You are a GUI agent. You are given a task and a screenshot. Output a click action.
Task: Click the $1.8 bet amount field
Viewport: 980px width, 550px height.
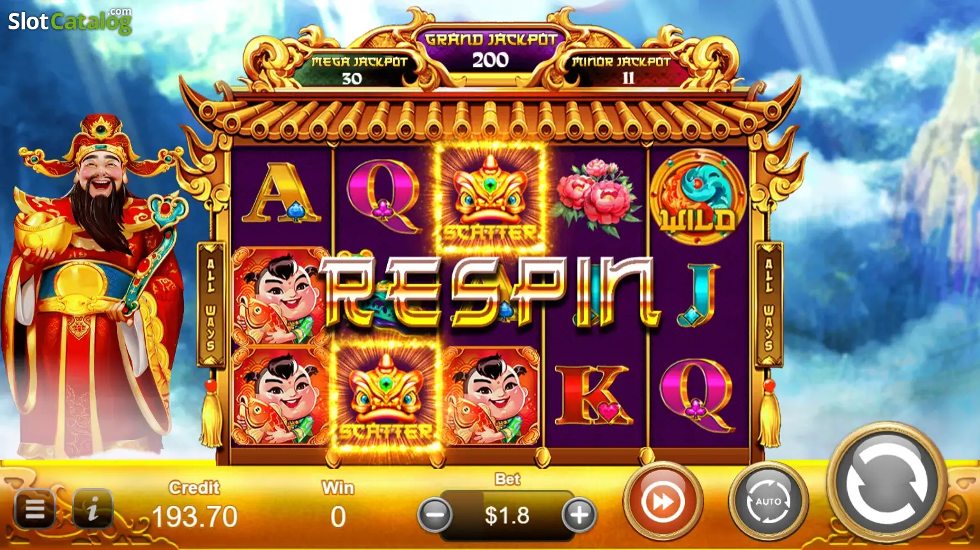(507, 515)
